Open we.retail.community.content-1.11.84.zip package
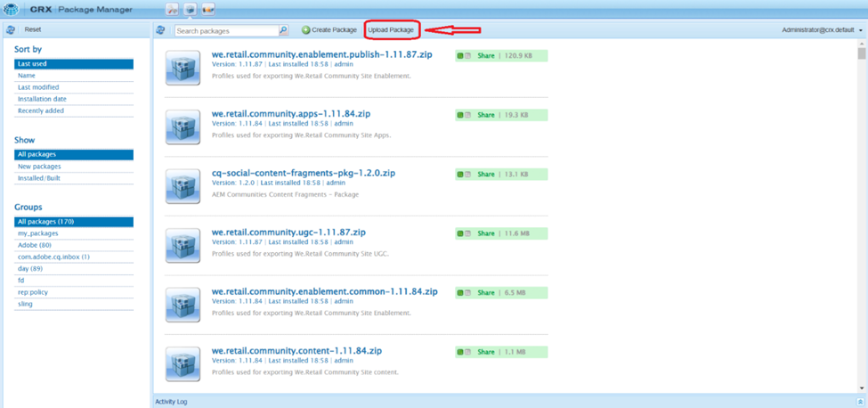 296,351
